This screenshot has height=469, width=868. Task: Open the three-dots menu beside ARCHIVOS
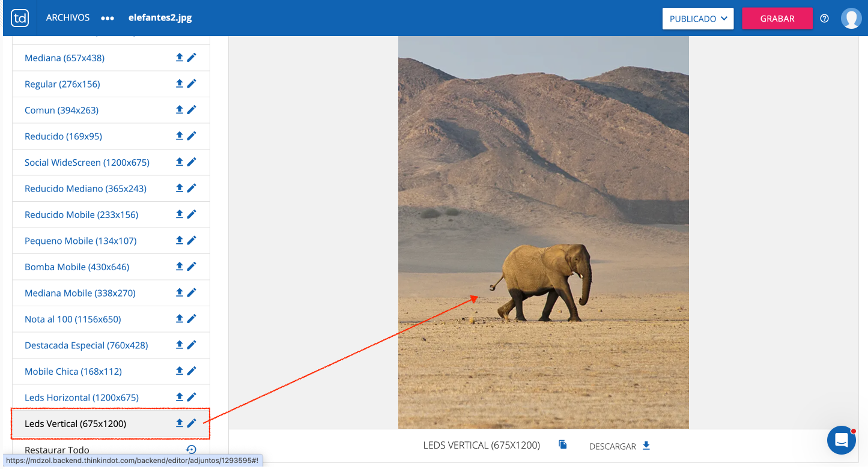(x=108, y=18)
